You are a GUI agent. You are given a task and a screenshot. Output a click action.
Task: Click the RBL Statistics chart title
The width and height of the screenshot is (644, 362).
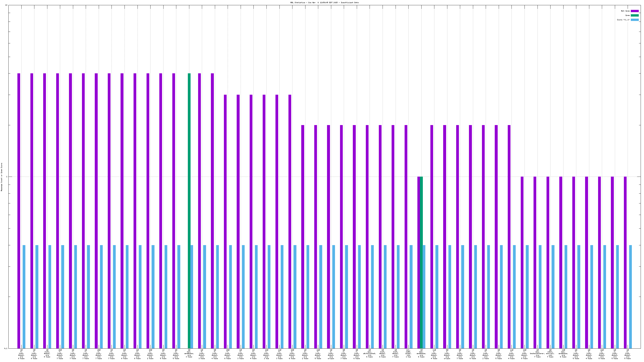324,3
